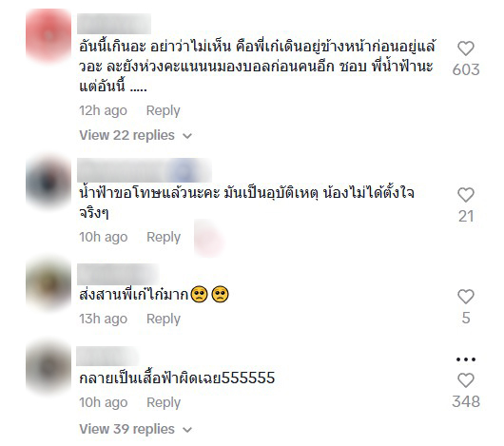Open red avatar of first commenter
The height and width of the screenshot is (446, 504).
click(x=48, y=34)
